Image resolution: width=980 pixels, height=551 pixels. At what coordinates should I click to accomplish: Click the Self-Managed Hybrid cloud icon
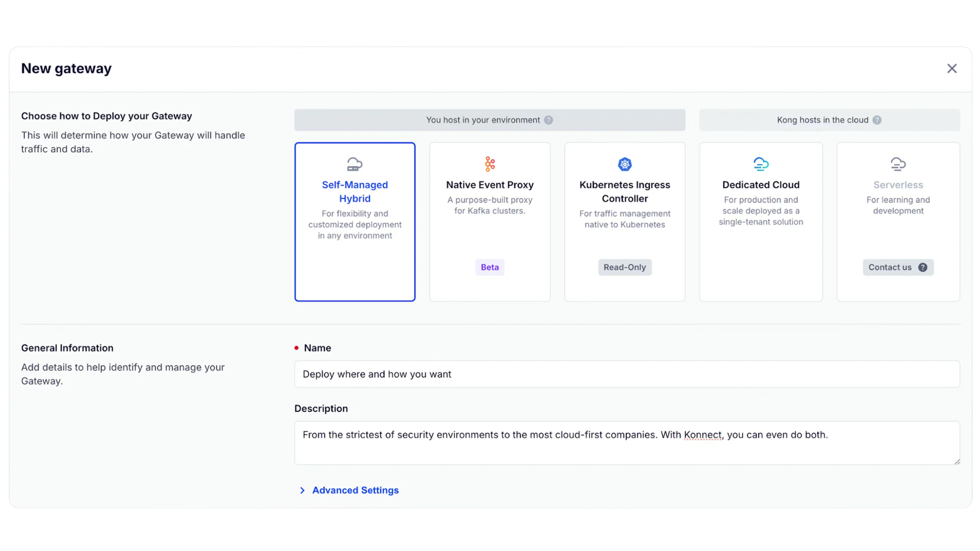[x=354, y=164]
